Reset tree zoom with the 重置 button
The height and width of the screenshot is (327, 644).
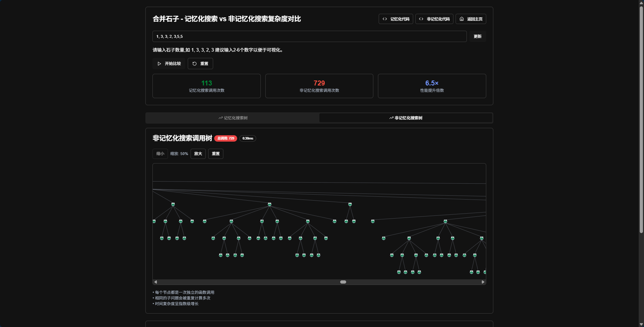point(216,154)
